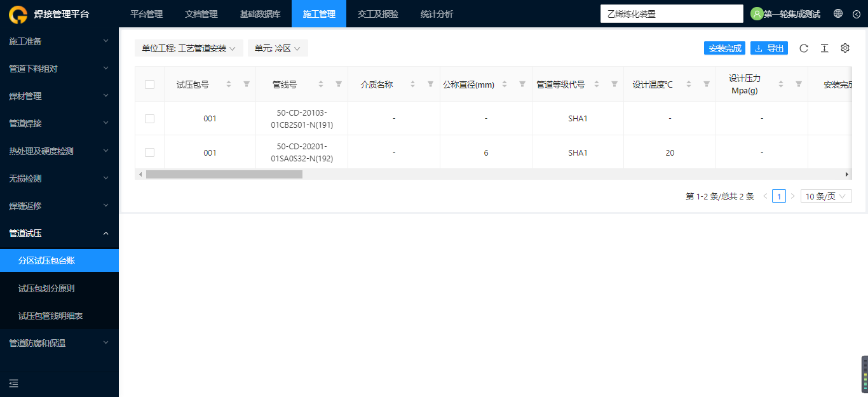Click the 导出 export button
This screenshot has width=868, height=397.
tap(769, 48)
